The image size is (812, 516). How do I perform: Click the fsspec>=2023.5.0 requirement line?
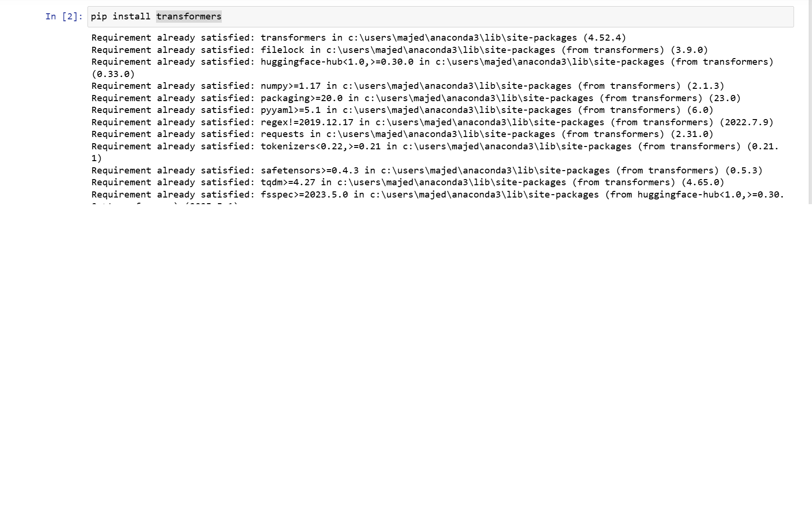(x=437, y=195)
